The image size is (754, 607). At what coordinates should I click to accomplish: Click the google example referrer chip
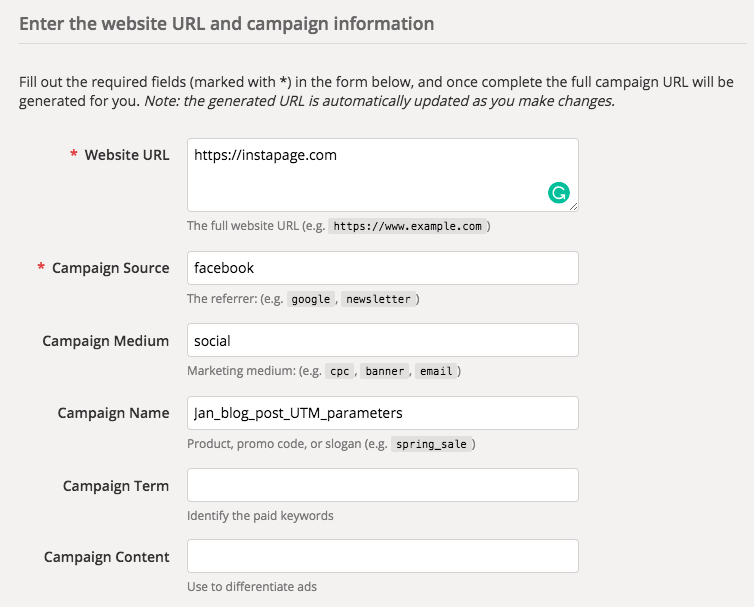click(310, 299)
